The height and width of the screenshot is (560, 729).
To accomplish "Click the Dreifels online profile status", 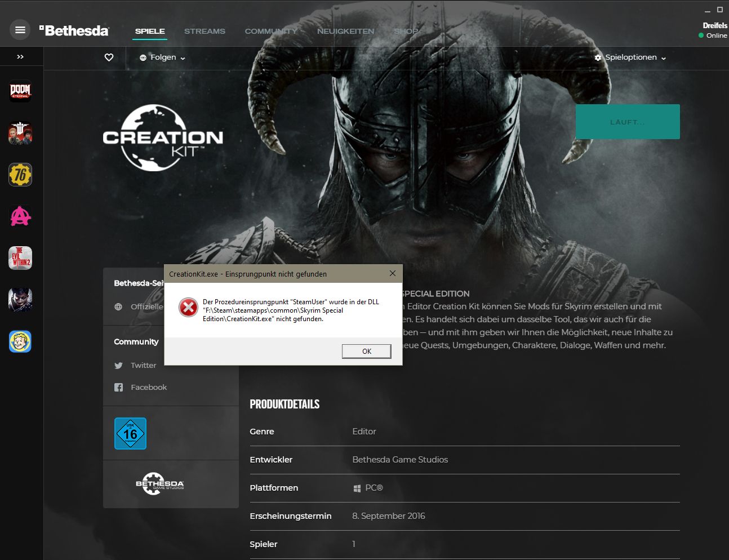I will [x=713, y=30].
